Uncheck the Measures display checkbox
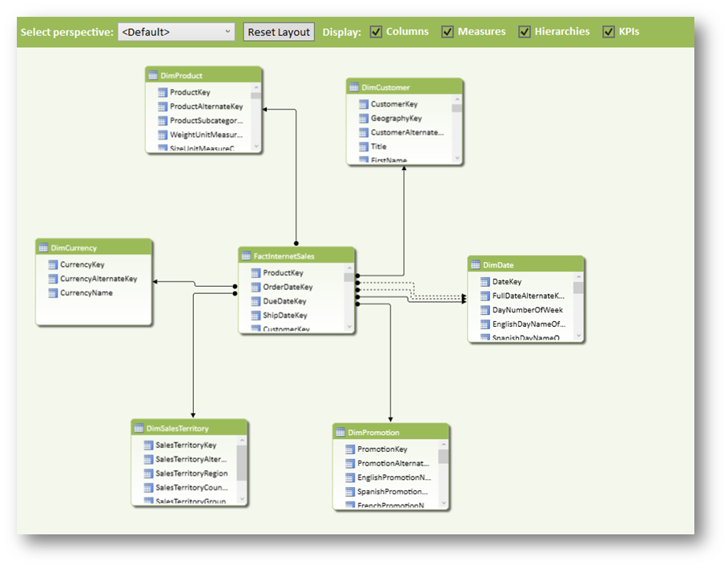 pyautogui.click(x=448, y=31)
